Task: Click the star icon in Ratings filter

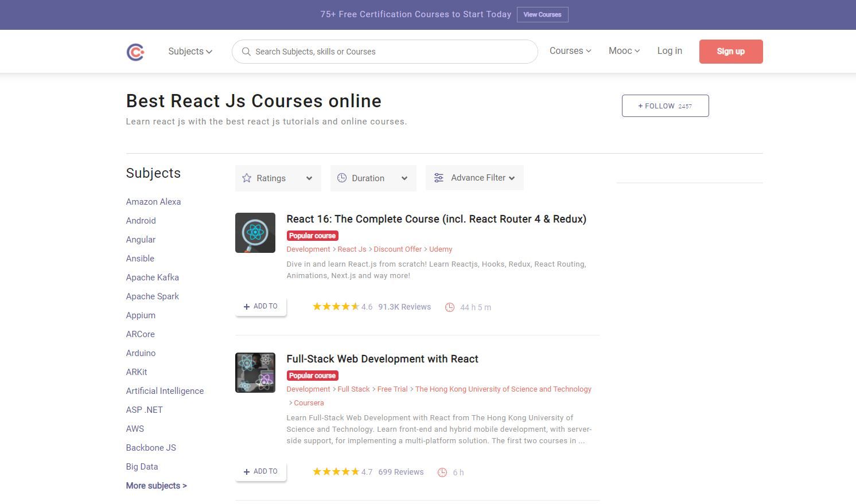Action: point(247,178)
